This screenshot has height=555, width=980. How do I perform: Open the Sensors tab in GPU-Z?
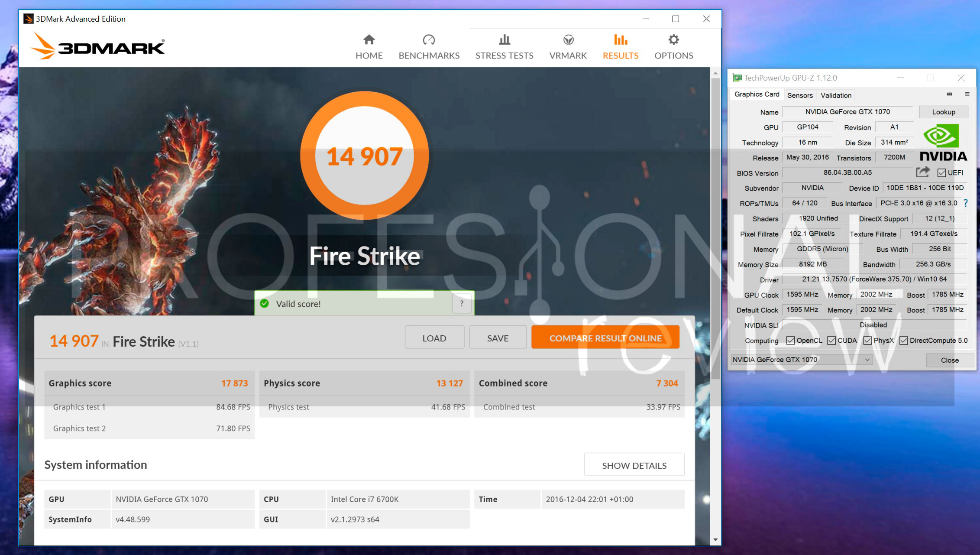(800, 95)
